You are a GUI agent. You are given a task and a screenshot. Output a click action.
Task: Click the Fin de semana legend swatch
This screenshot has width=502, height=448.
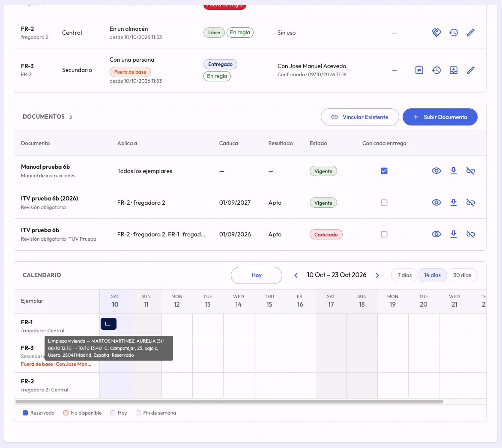point(138,413)
